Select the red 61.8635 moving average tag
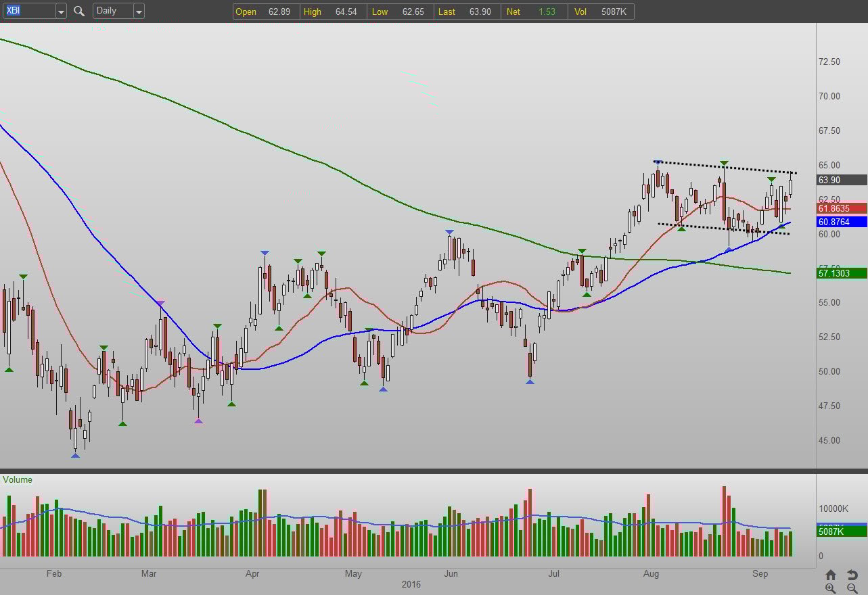The width and height of the screenshot is (868, 595). pyautogui.click(x=842, y=209)
